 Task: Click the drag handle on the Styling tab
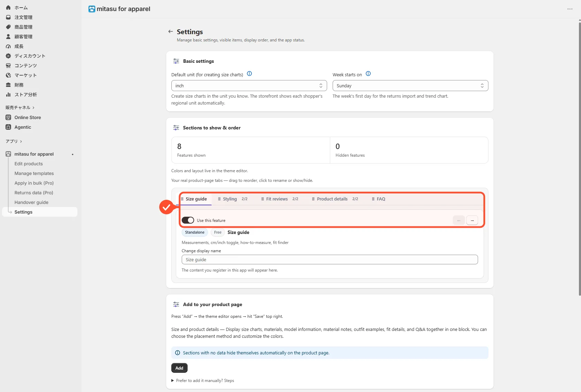[219, 199]
